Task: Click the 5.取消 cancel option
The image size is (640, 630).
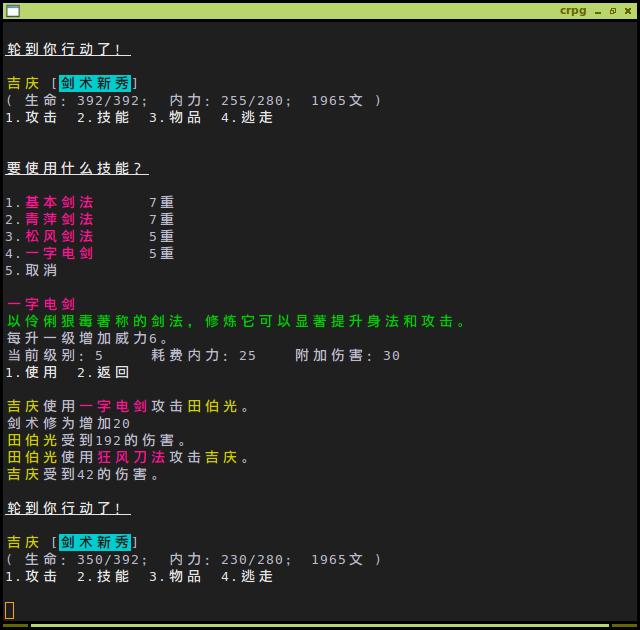Action: (31, 271)
